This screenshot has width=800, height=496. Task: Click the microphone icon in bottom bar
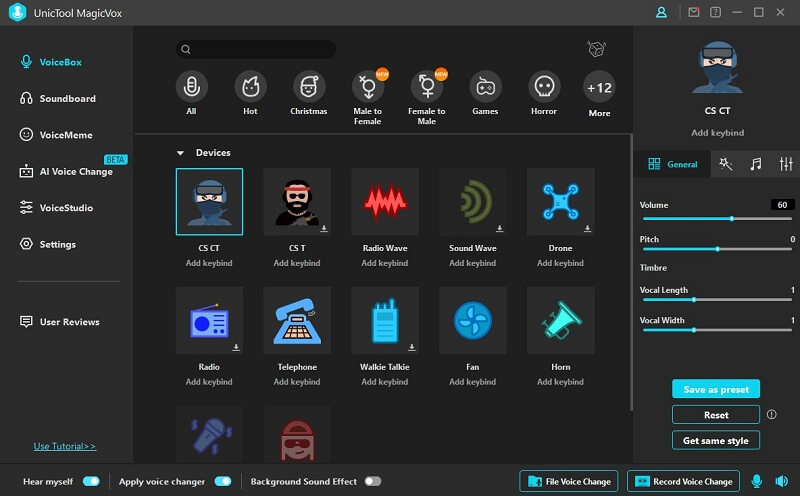tap(756, 482)
